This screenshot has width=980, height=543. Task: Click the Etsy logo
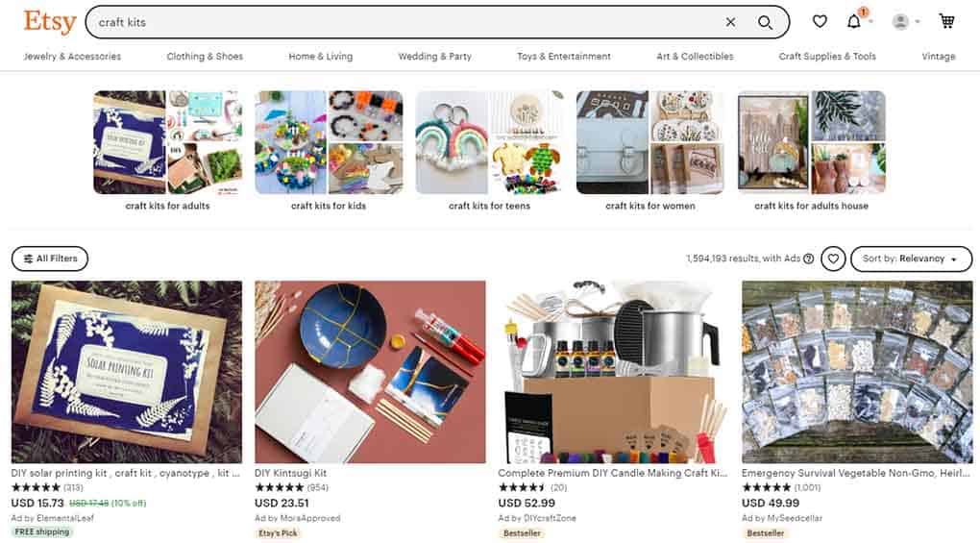(49, 22)
